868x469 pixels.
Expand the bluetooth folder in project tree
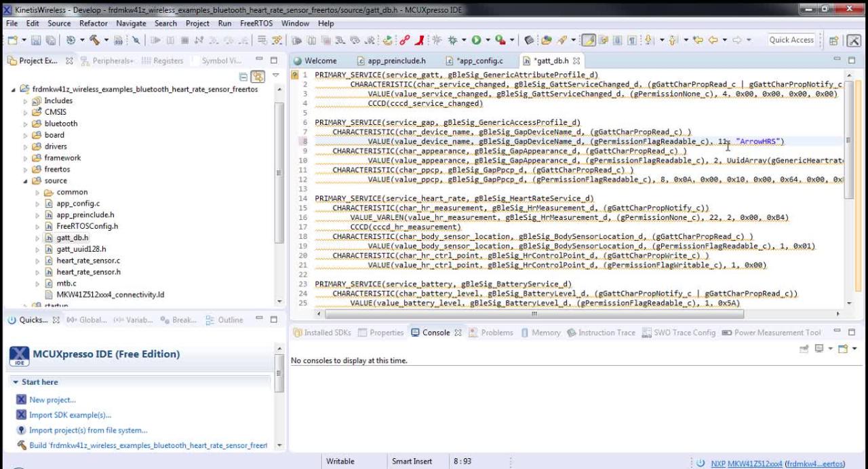pyautogui.click(x=26, y=124)
